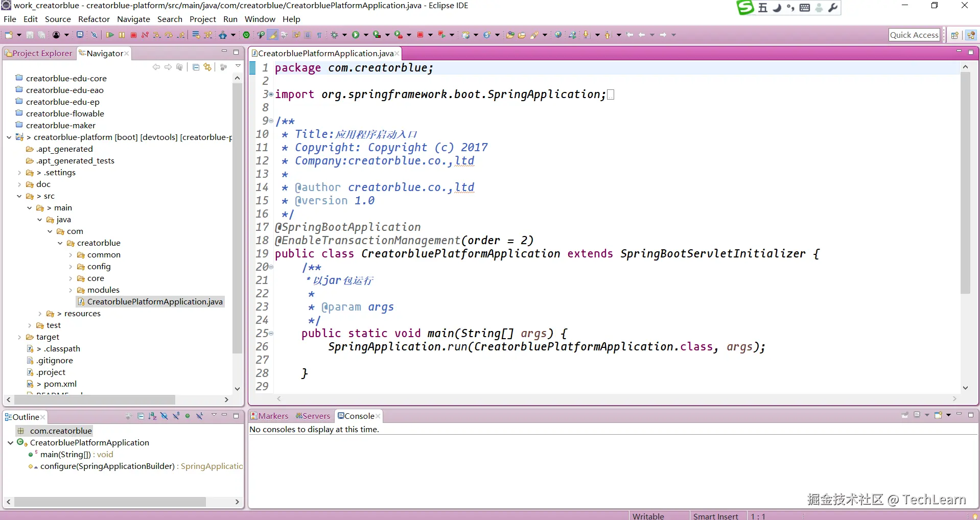Screen dimensions: 980x520
Task: Switch to the Servers tab
Action: 313,416
